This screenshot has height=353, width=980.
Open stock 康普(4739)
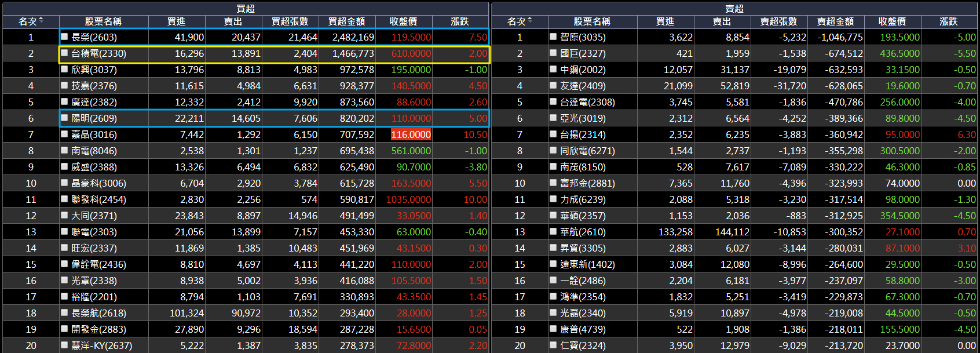(x=583, y=329)
